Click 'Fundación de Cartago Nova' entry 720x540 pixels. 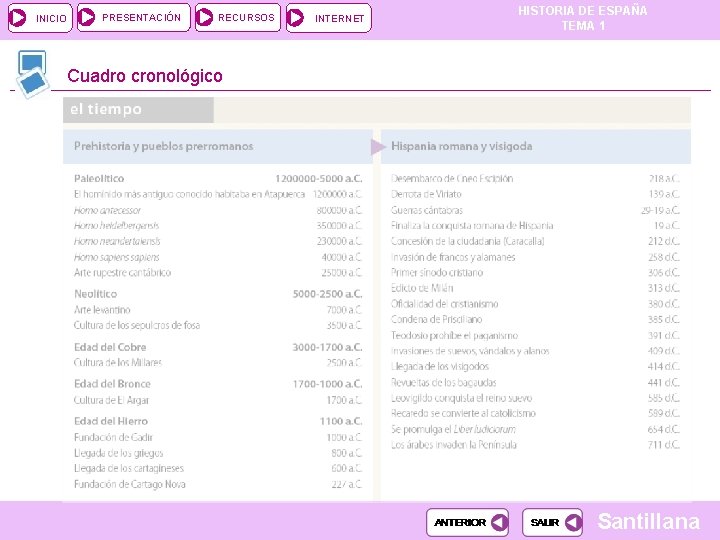(129, 484)
